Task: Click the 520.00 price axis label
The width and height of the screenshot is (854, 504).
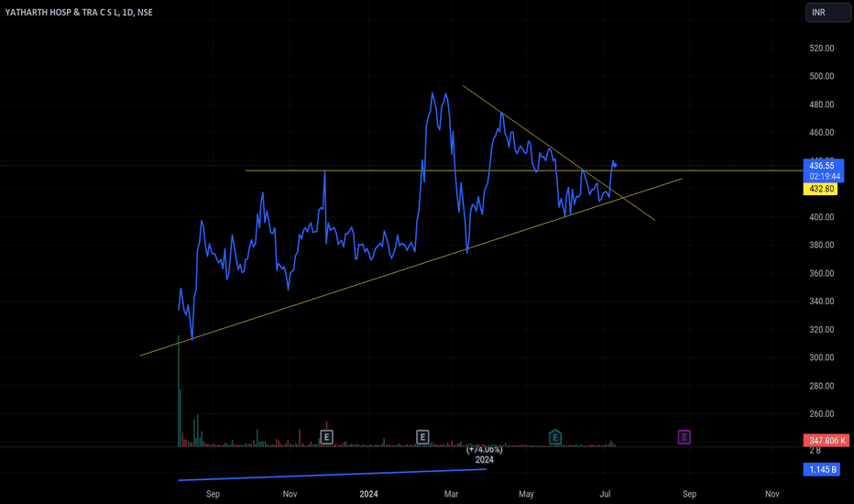Action: [821, 48]
